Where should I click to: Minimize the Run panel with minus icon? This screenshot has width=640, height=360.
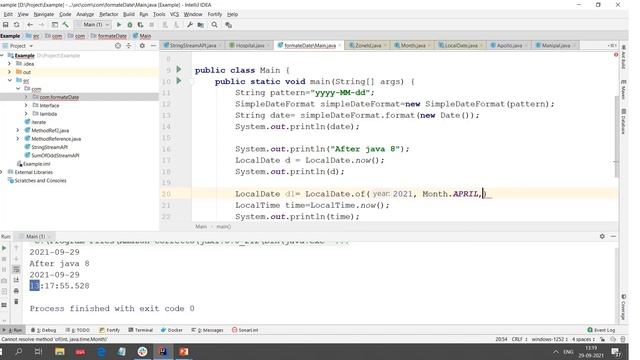[x=613, y=236]
